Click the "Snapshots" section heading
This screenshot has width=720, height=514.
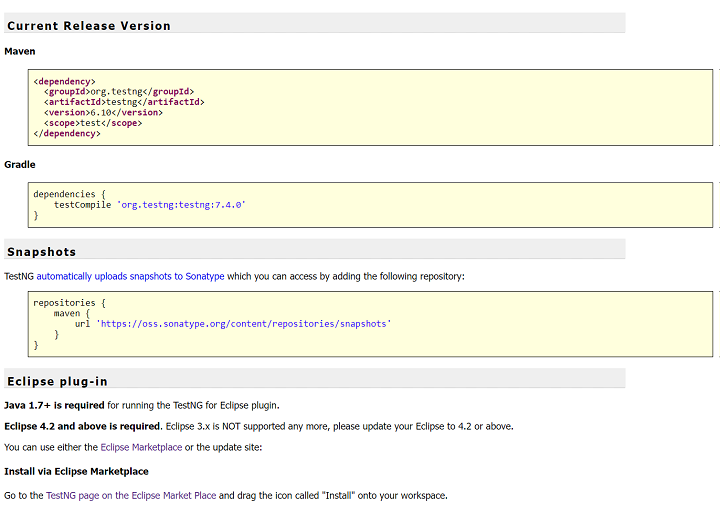pos(42,251)
